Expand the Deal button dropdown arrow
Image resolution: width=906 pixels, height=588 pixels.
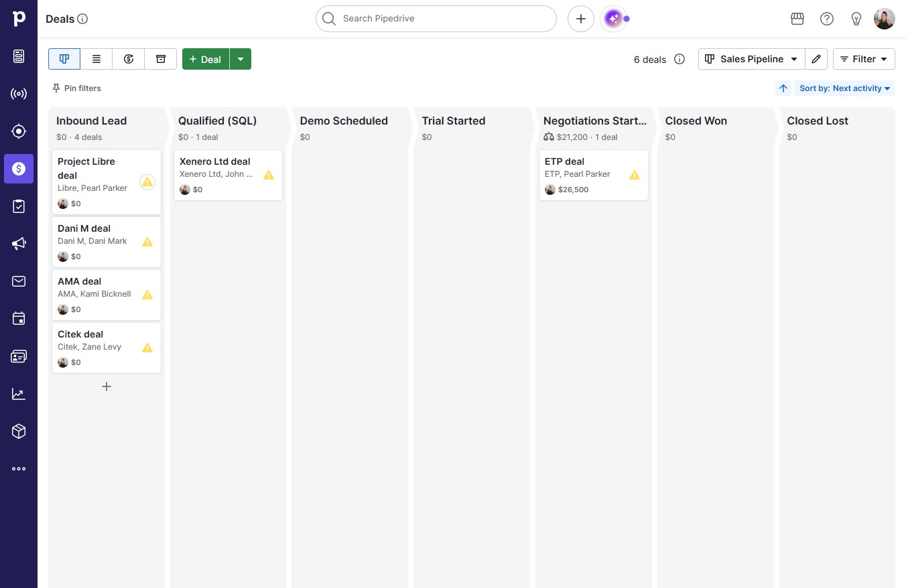point(241,59)
